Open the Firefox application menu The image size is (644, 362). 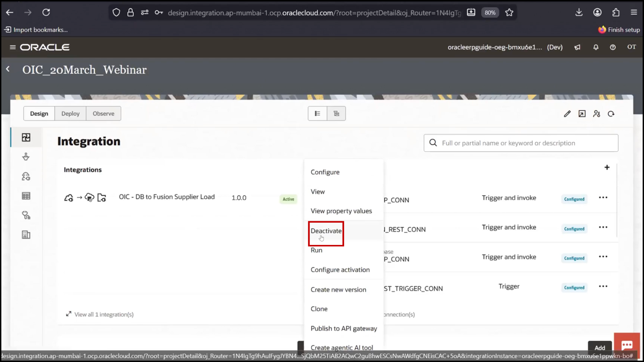tap(634, 12)
